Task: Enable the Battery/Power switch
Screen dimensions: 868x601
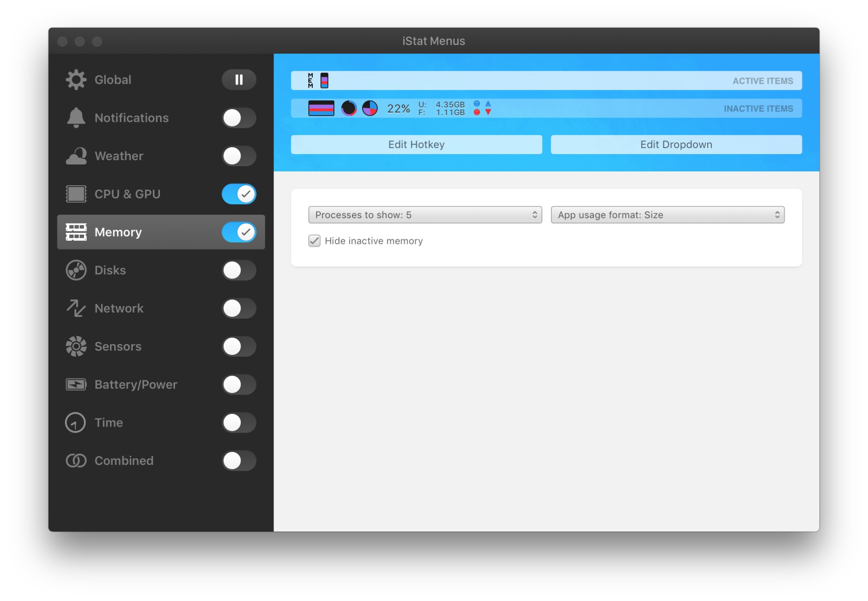Action: tap(239, 384)
